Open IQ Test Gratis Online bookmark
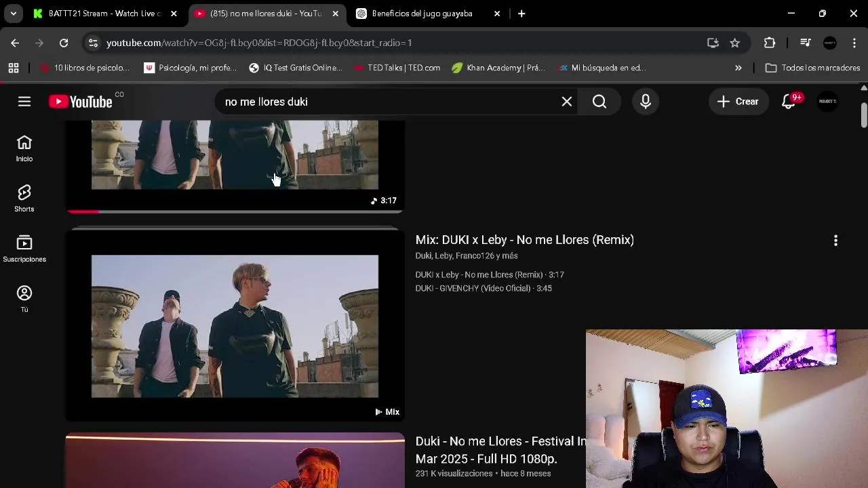This screenshot has height=488, width=868. point(296,68)
